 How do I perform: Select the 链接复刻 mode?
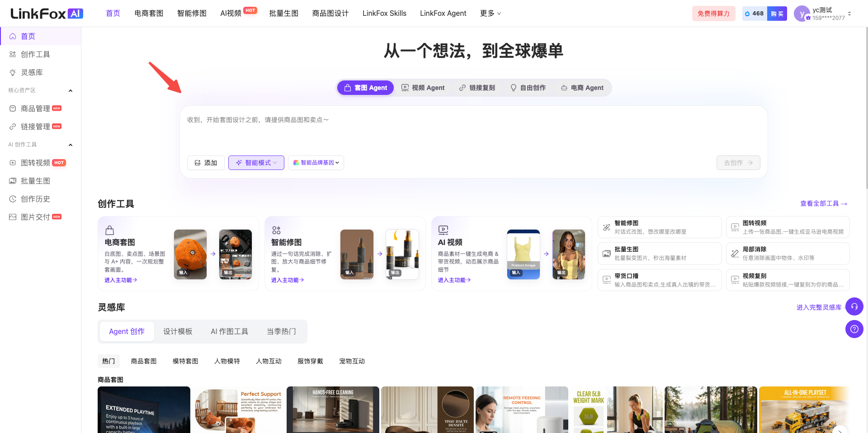click(x=477, y=88)
